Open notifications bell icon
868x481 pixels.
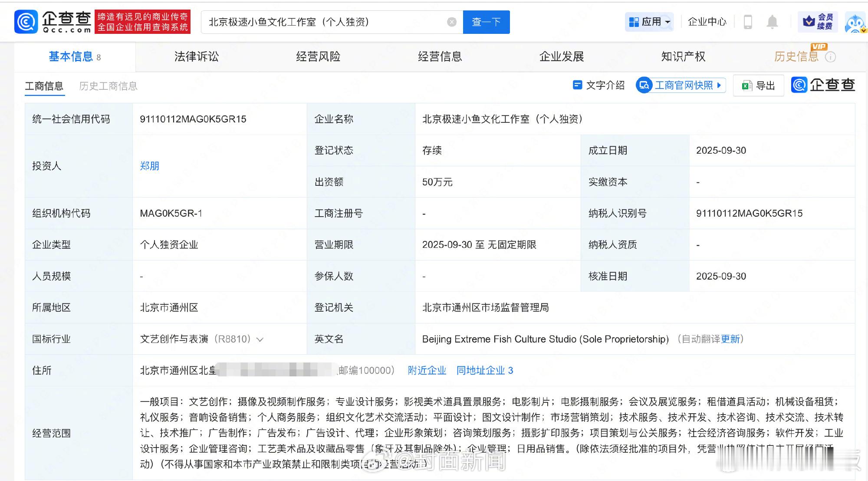pyautogui.click(x=772, y=22)
